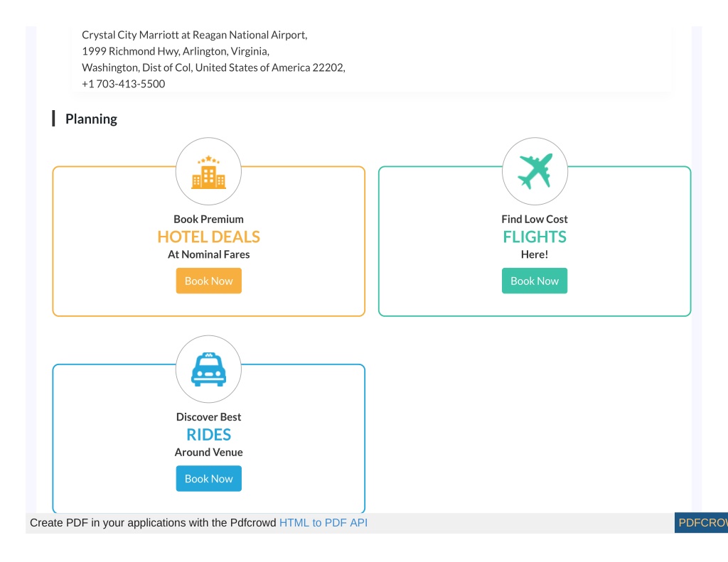This screenshot has height=562, width=728.
Task: Select the RIDES heading text
Action: point(208,434)
